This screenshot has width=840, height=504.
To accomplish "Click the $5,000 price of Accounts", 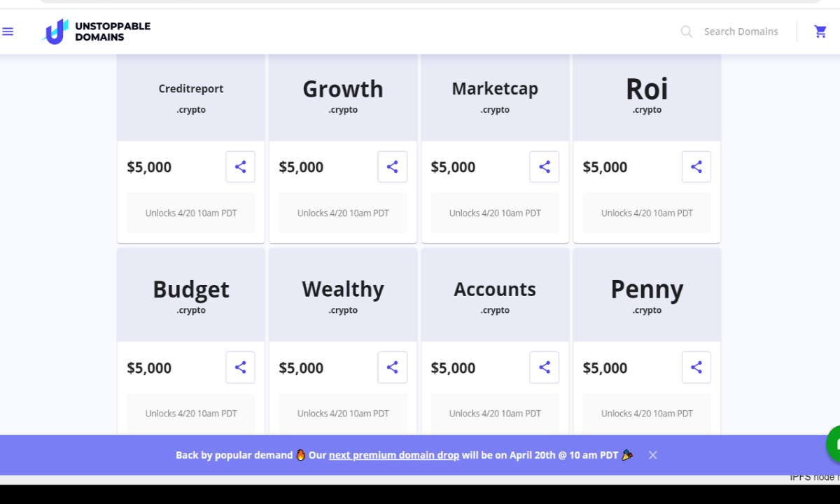I will [453, 368].
